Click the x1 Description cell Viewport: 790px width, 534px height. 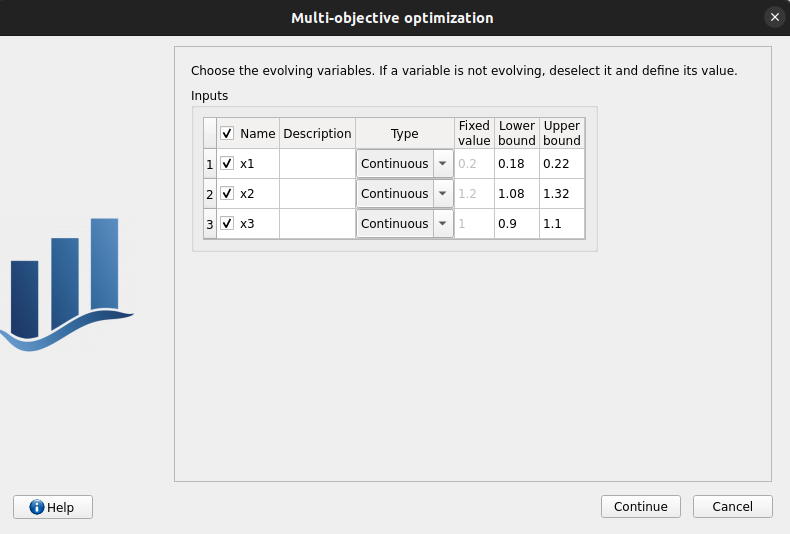317,164
